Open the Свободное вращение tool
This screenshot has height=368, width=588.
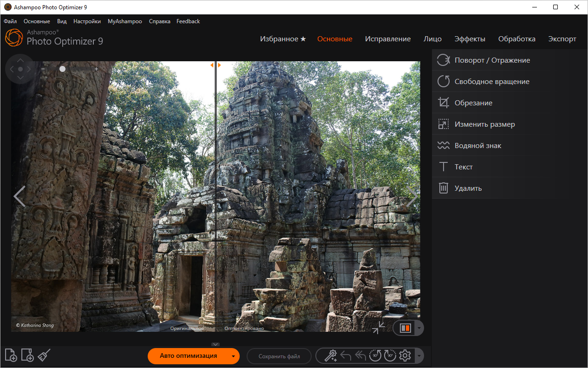pyautogui.click(x=492, y=81)
